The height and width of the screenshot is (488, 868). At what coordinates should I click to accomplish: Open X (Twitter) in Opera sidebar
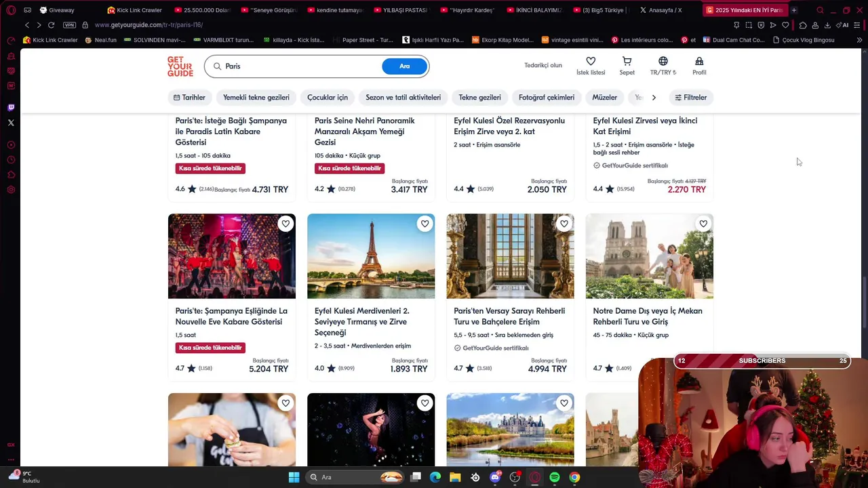click(11, 123)
